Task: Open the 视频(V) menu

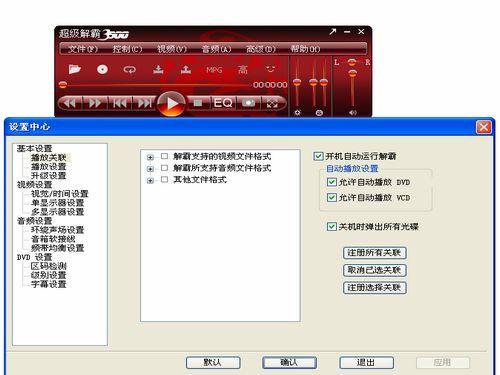Action: (x=172, y=49)
